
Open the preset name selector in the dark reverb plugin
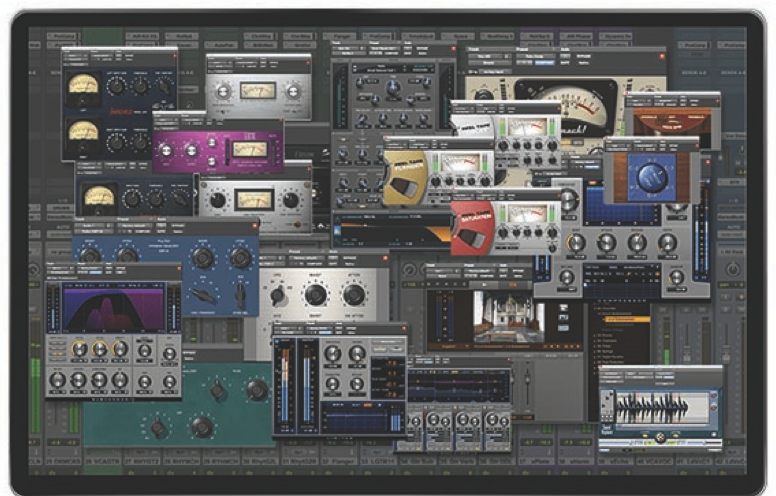[x=380, y=70]
